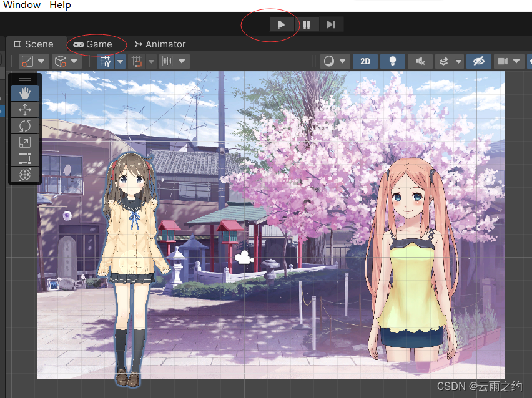Click the draw mode shading sphere icon
Image resolution: width=532 pixels, height=398 pixels.
click(x=329, y=61)
